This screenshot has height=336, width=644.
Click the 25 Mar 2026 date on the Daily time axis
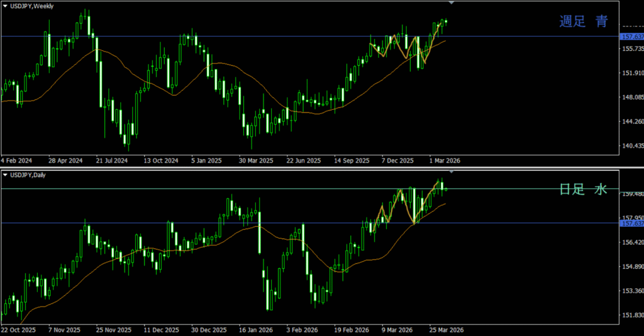tap(447, 329)
